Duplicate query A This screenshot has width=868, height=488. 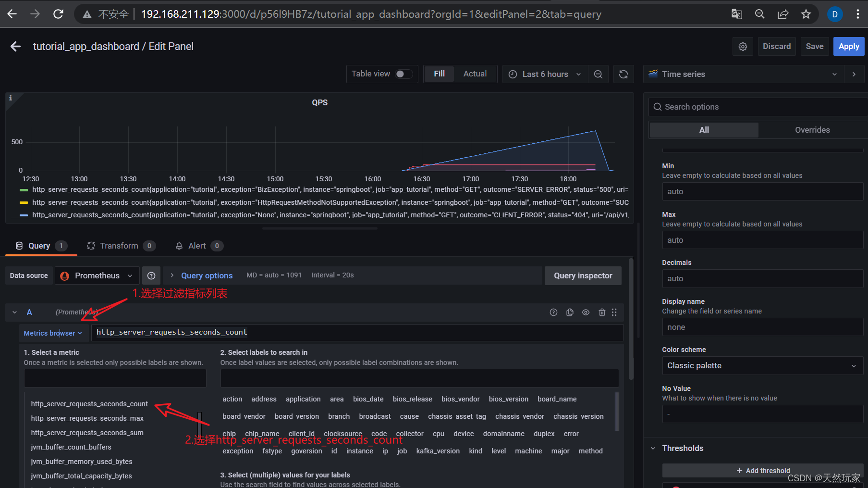[x=570, y=313]
